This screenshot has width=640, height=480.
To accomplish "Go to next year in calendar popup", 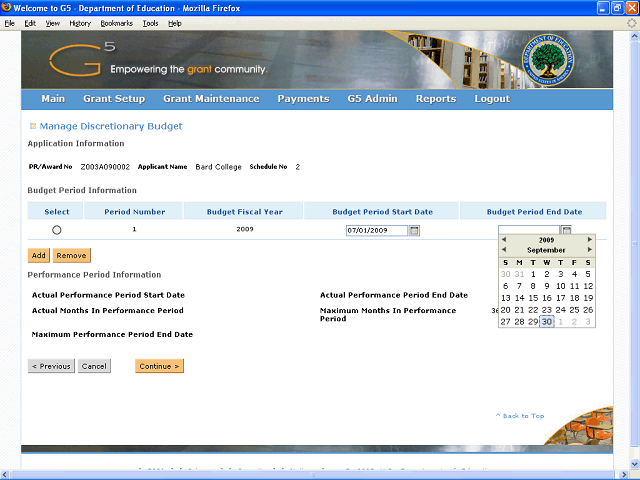I will click(589, 240).
